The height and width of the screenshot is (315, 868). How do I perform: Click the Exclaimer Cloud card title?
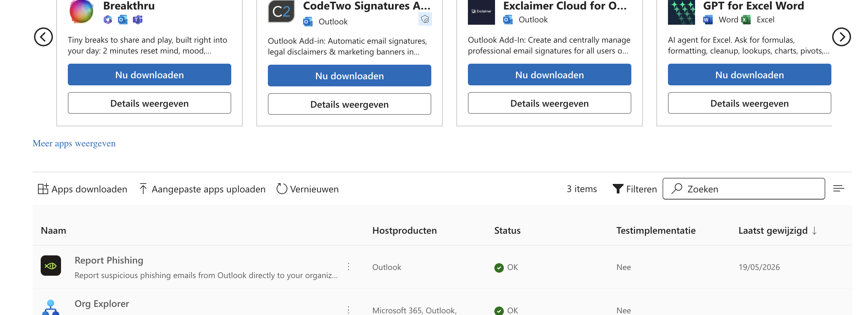pos(565,6)
